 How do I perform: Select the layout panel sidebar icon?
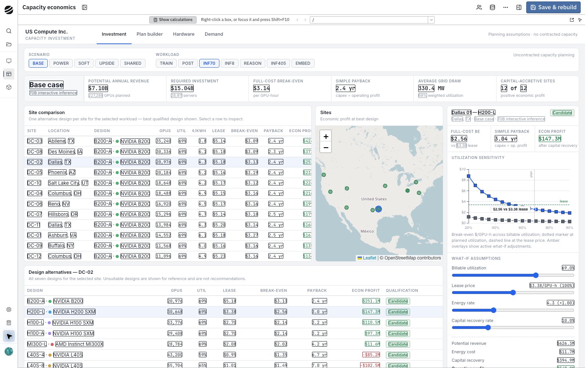[x=9, y=74]
